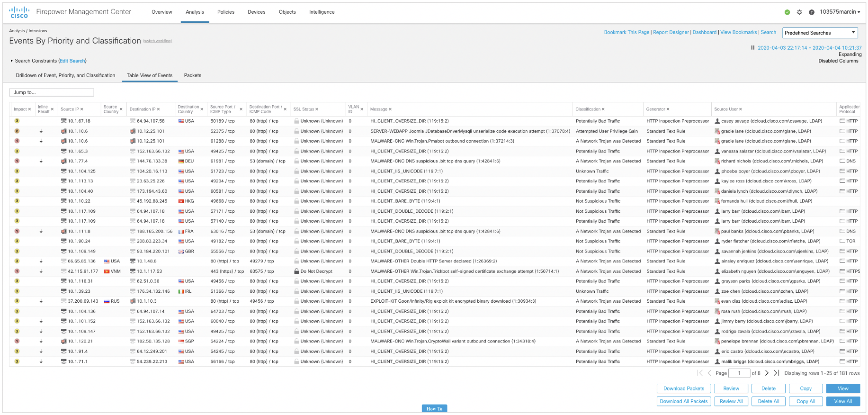Open the help question mark icon

pos(812,12)
